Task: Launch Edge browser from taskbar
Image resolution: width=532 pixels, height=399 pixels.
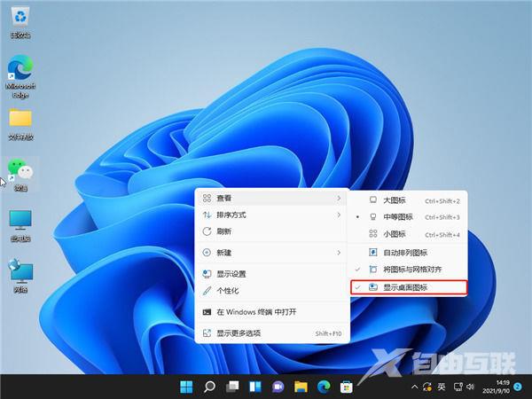Action: pos(324,387)
